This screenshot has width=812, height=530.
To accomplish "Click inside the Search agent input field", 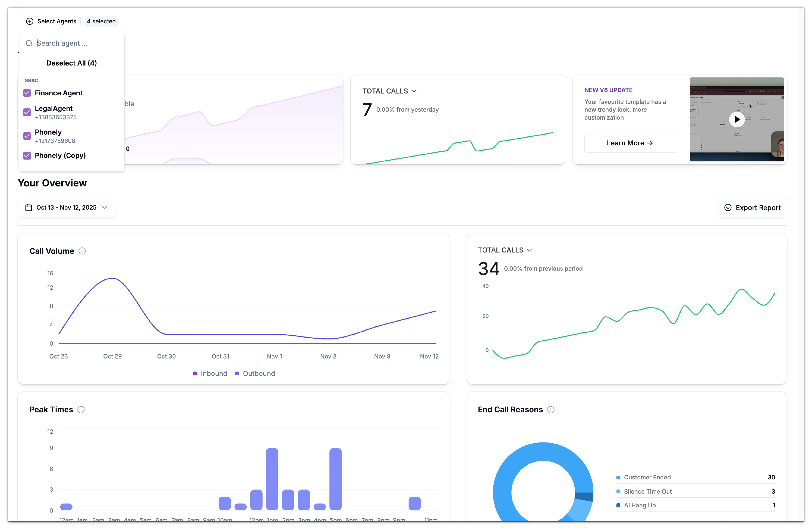I will tap(61, 43).
